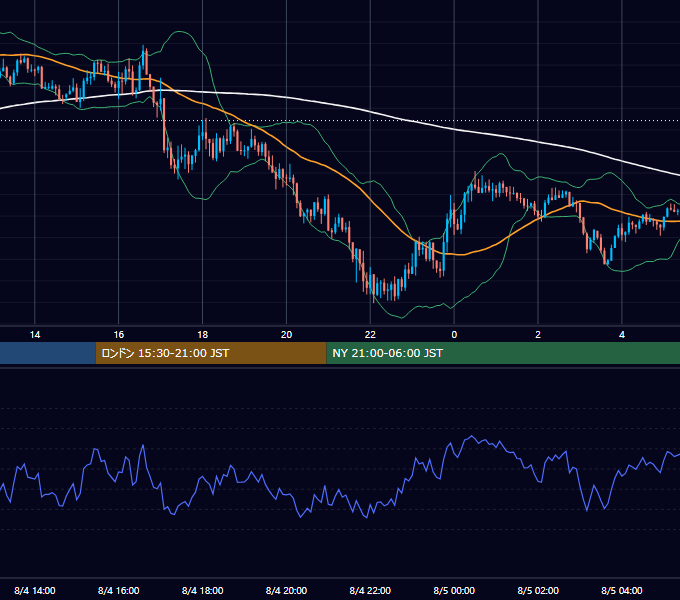Click the 22 hour label under price chart
Screen dimensions: 680x600
[370, 335]
